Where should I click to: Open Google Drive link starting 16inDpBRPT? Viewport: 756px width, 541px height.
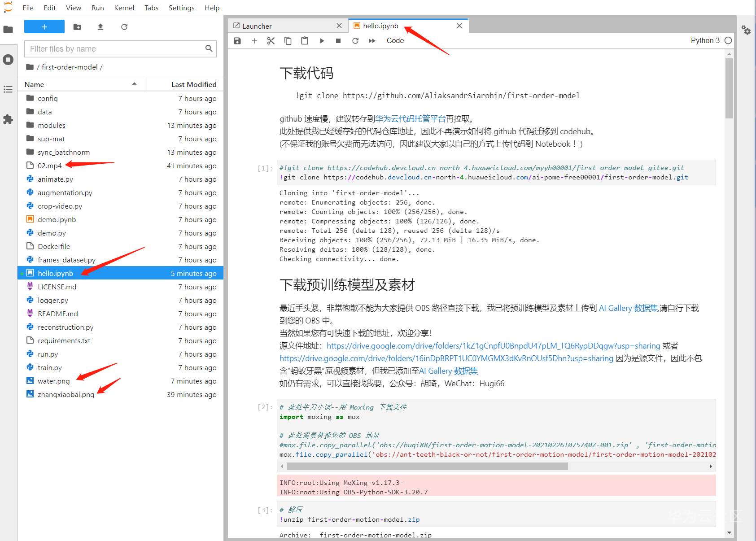click(x=446, y=358)
